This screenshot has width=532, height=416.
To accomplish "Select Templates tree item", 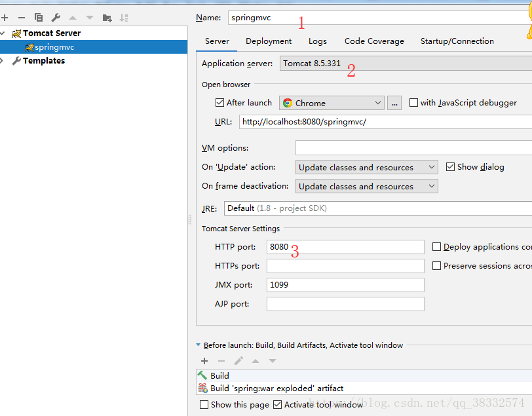I will tap(94, 61).
